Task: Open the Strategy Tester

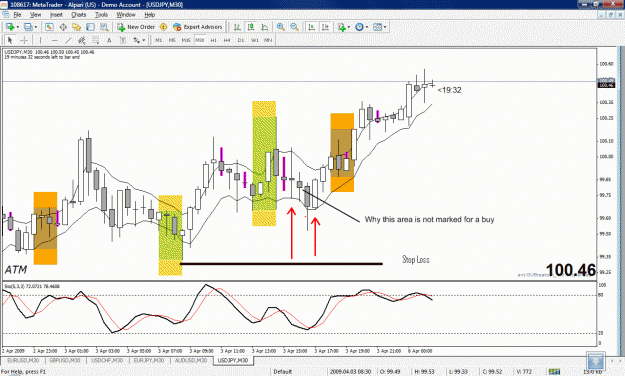Action: coord(104,27)
